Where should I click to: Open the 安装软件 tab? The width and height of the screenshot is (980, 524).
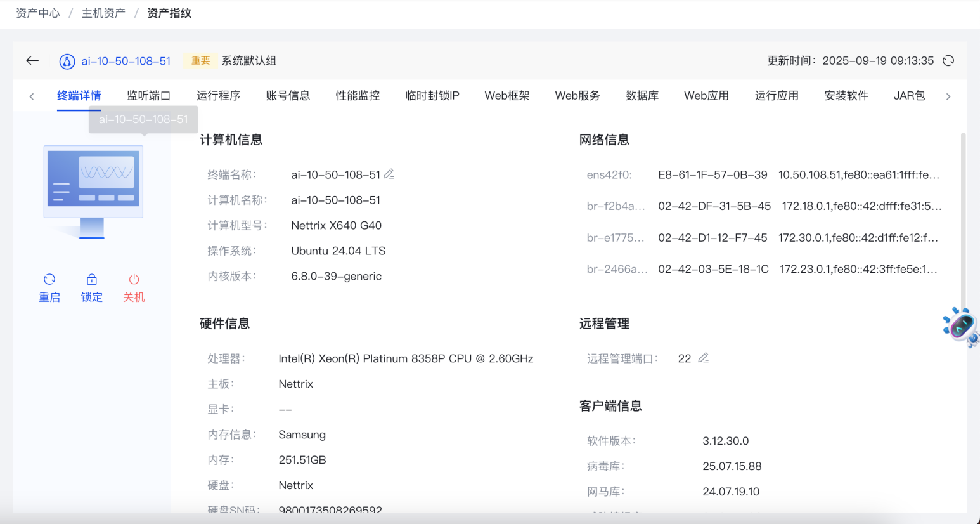point(846,96)
